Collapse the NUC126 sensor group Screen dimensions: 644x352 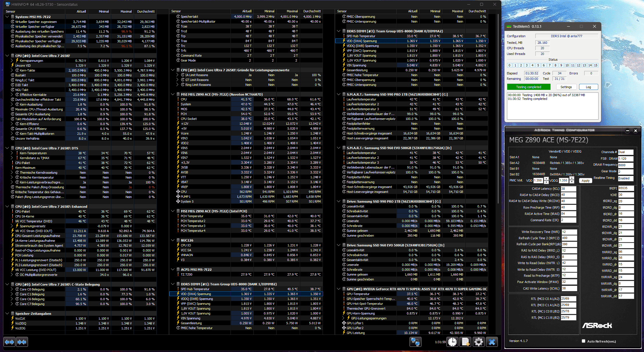point(173,240)
